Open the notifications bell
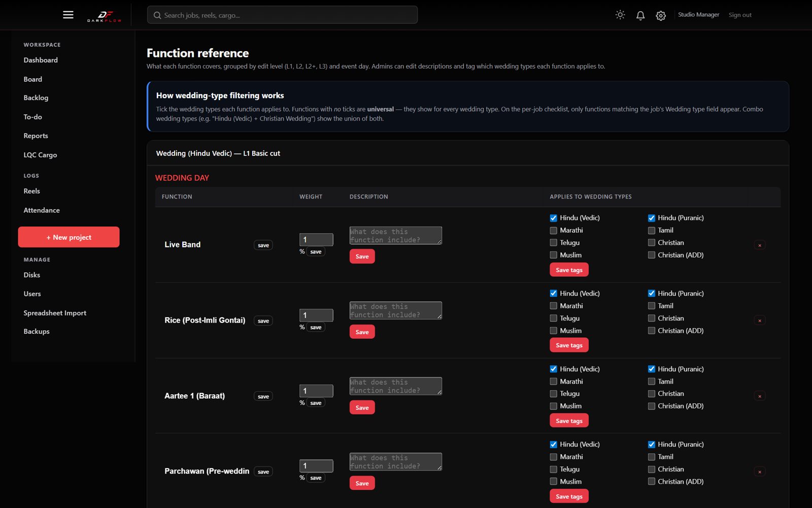The image size is (812, 508). (x=640, y=15)
